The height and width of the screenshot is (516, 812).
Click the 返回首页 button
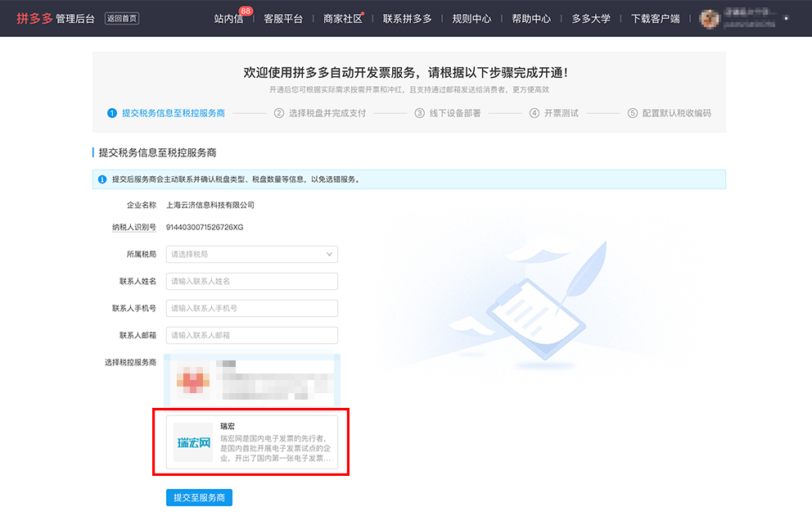tap(122, 19)
